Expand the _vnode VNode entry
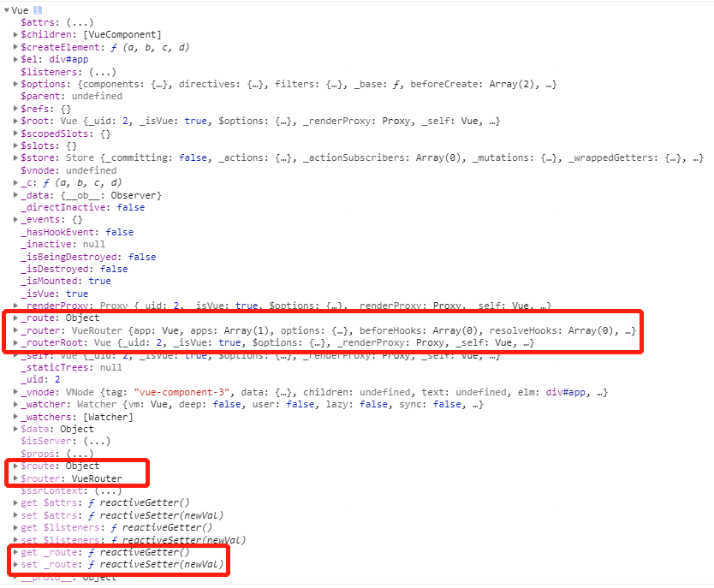Viewport: 714px width, 588px height. (15, 391)
